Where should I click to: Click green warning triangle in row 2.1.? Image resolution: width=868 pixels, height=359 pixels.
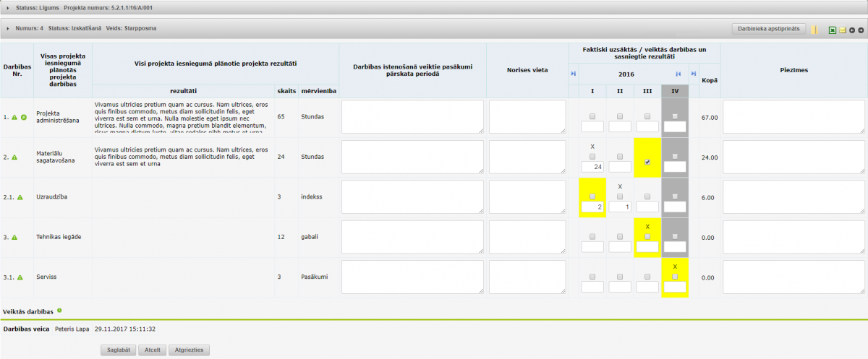coord(20,197)
